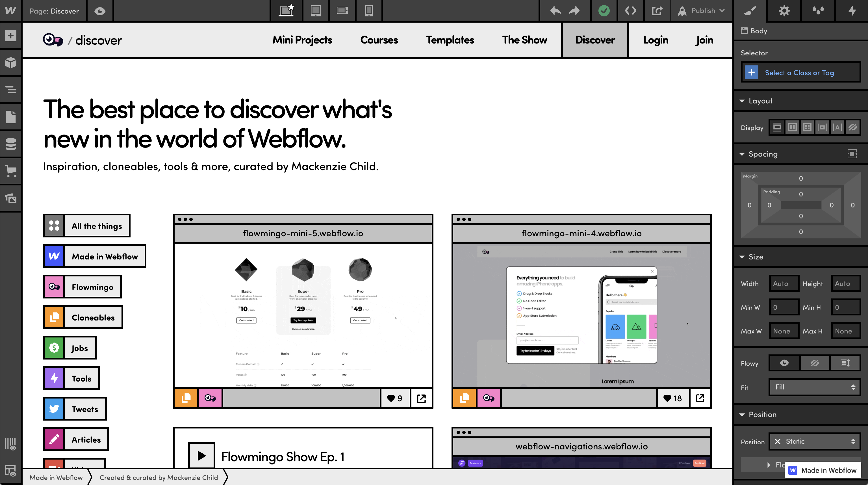Click the Mini Projects nav item

click(302, 40)
